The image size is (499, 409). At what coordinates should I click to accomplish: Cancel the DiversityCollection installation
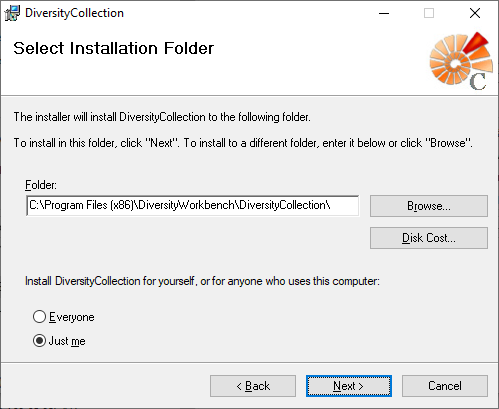click(445, 386)
